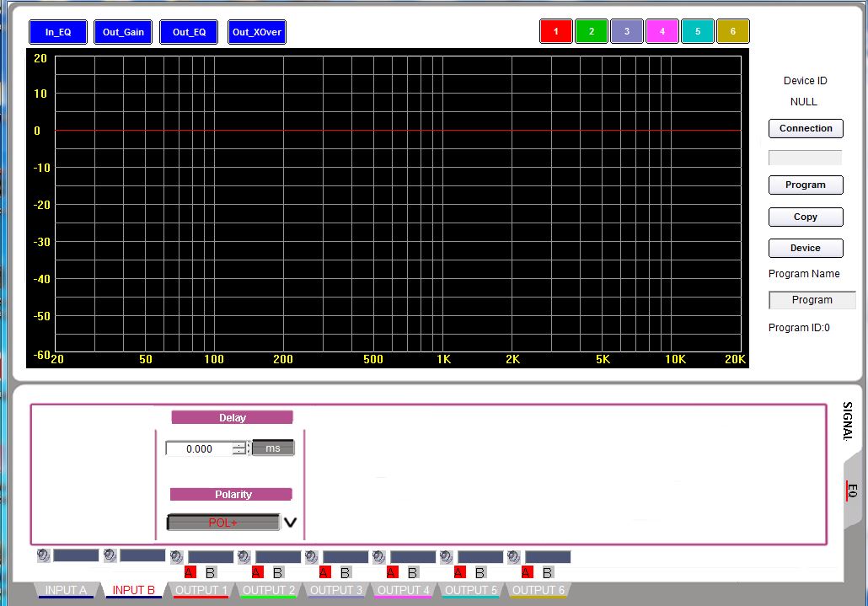This screenshot has width=868, height=606.
Task: Select gold channel 6 swatch
Action: coord(733,31)
